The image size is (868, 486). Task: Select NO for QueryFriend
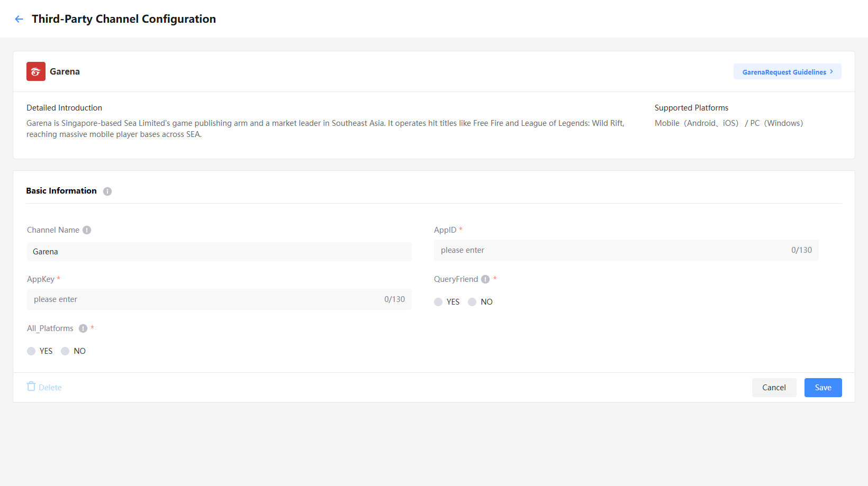(472, 302)
